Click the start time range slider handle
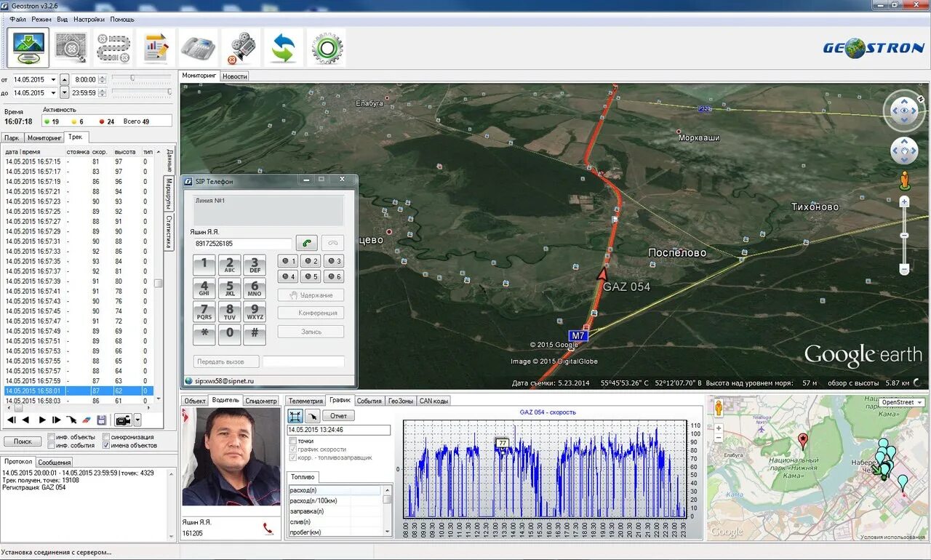This screenshot has height=560, width=931. click(x=132, y=78)
